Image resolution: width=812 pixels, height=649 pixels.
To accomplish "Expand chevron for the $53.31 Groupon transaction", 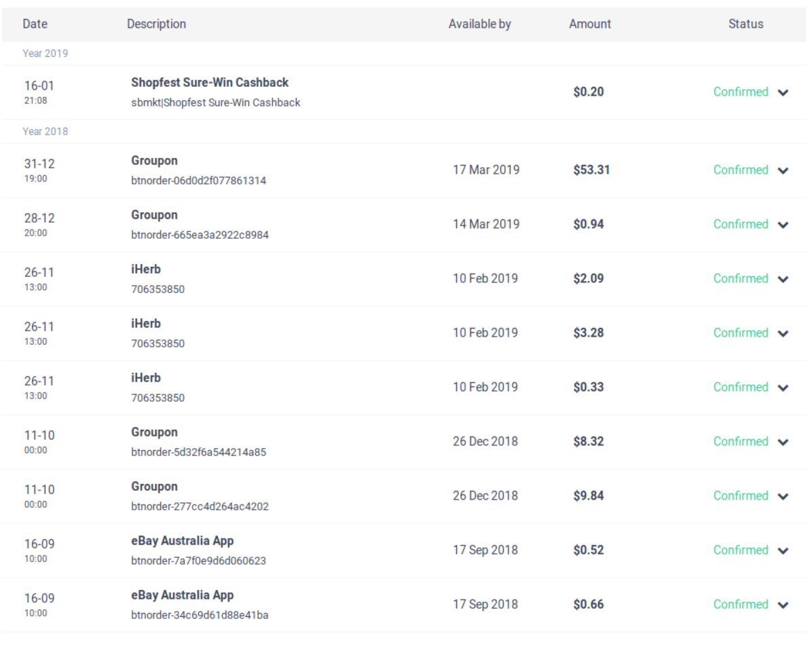I will [x=783, y=171].
